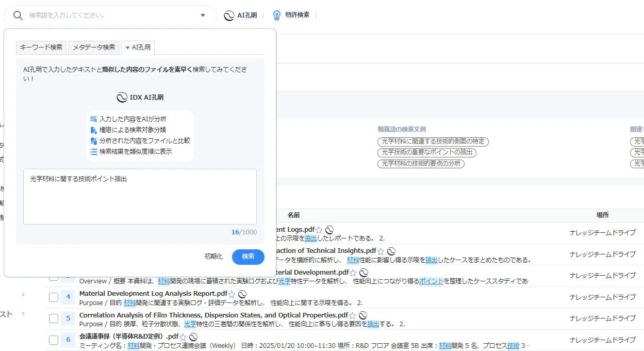
Task: Click the permission classification icon beside 権限による検索対象分類
Action: click(x=94, y=129)
